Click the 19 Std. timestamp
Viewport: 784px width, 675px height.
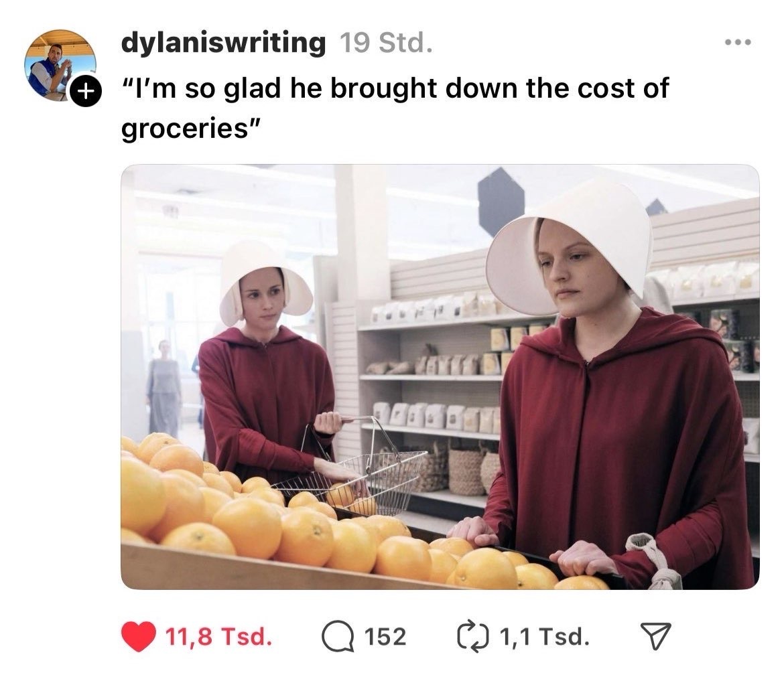(x=385, y=42)
